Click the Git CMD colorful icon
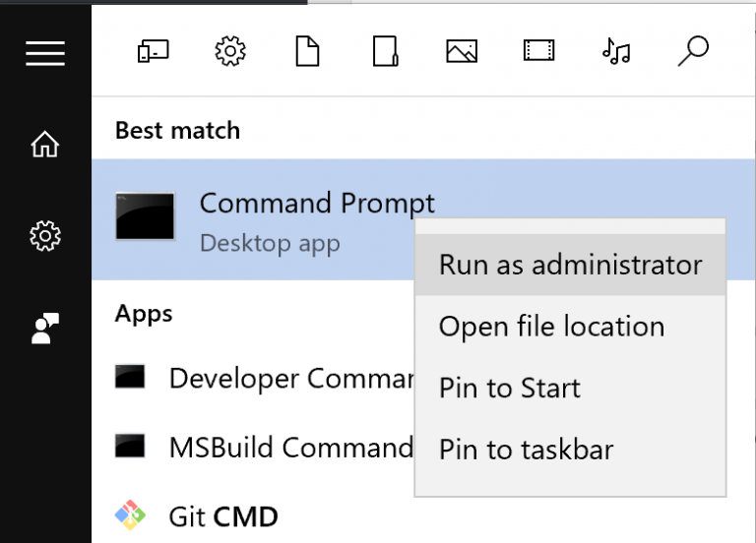The width and height of the screenshot is (756, 543). 130,515
